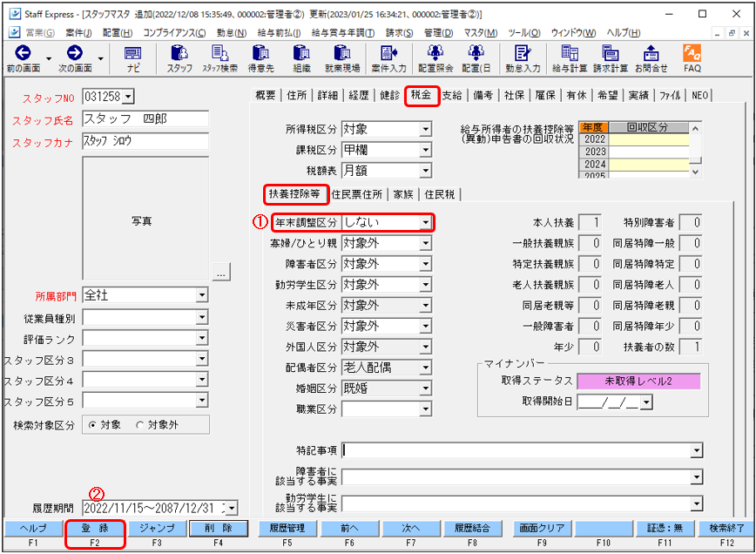Image resolution: width=756 pixels, height=554 pixels.
Task: Open the ナビ toolbar icon
Action: (132, 53)
